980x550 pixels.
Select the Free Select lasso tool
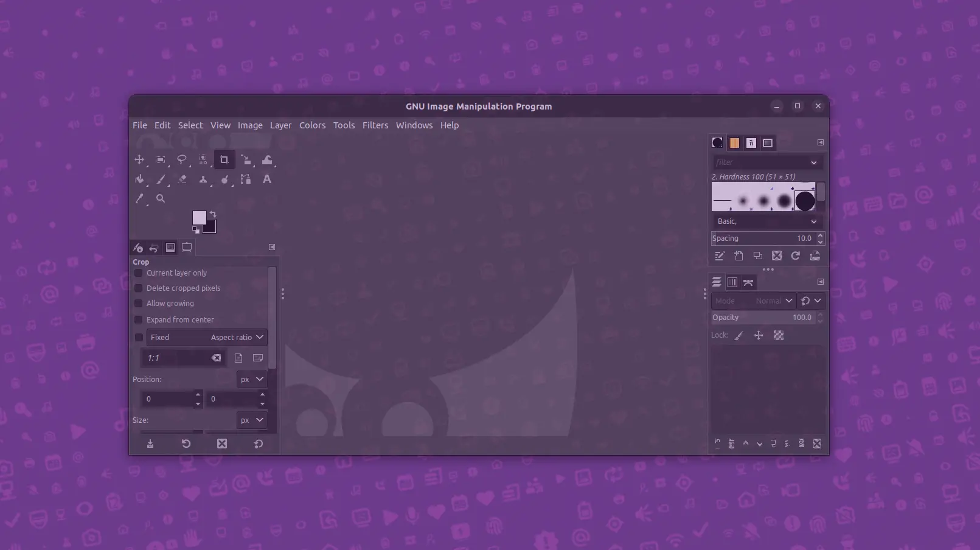[182, 159]
